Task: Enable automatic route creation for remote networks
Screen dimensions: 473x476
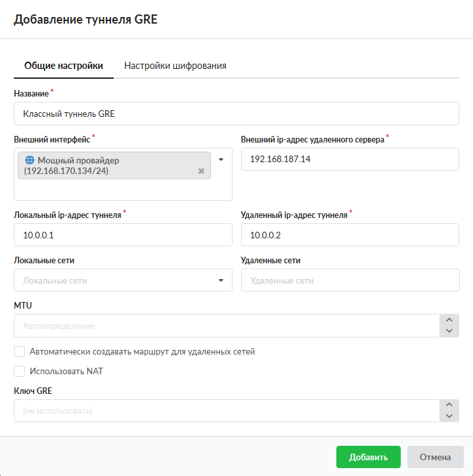Action: coord(20,351)
